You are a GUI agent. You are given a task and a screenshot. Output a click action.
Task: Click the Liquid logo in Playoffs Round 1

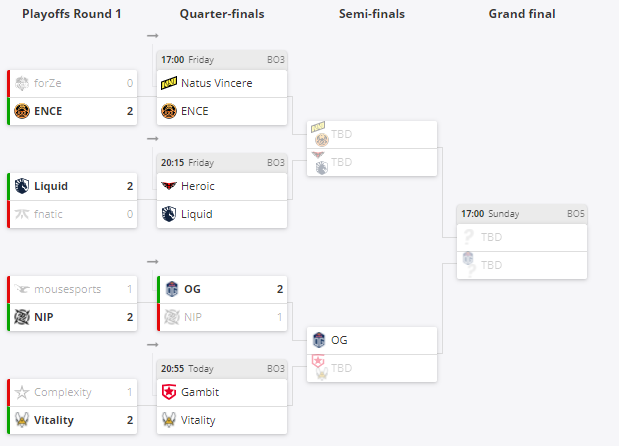tap(22, 186)
